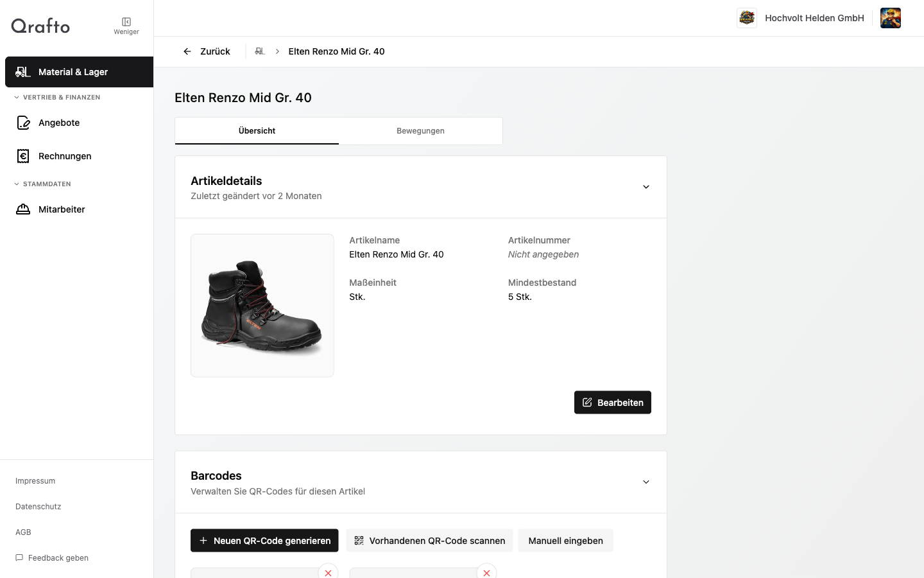Collapse sidebar with Weniger icon

126,26
